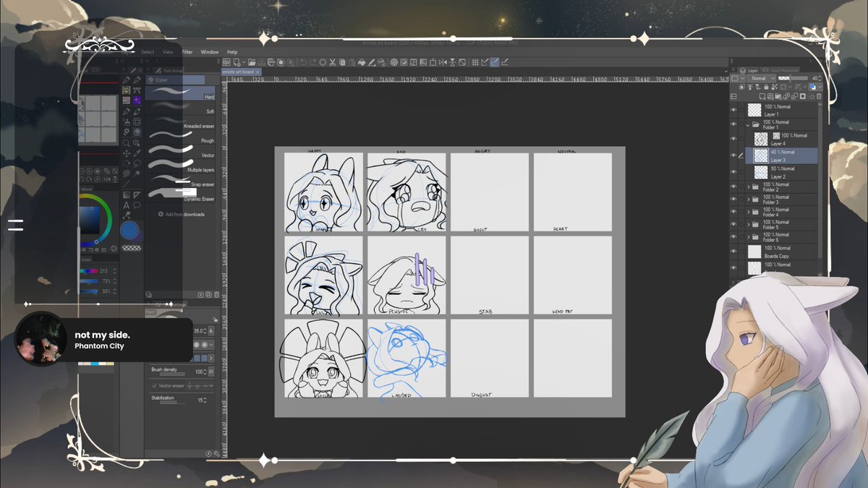This screenshot has height=488, width=868.
Task: Select the Move layer tool
Action: click(x=126, y=154)
